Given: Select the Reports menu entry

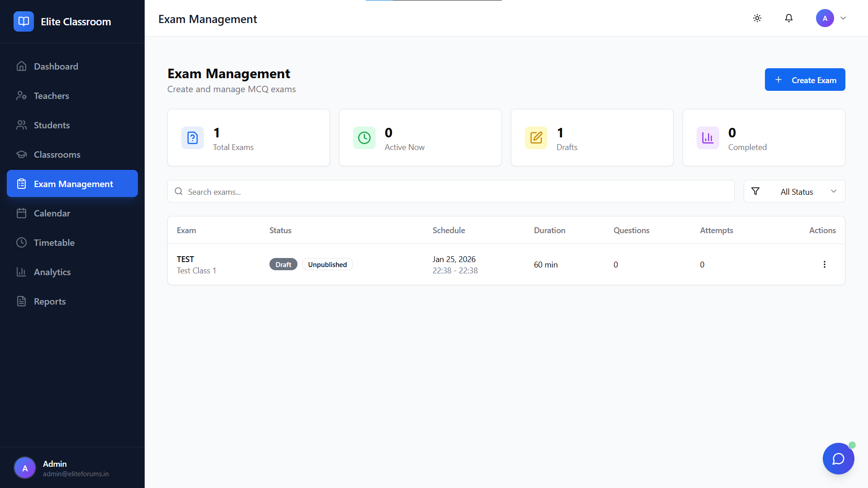Looking at the screenshot, I should coord(50,301).
